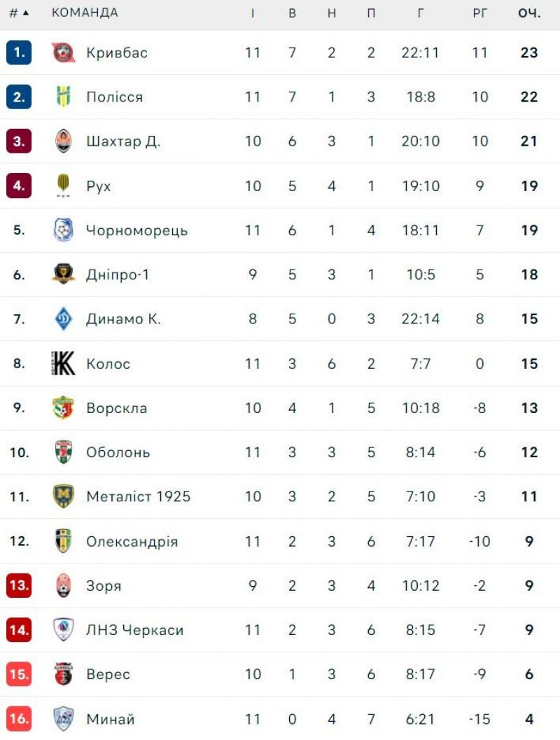Click the Колос team logo
The width and height of the screenshot is (560, 740).
coord(63,363)
